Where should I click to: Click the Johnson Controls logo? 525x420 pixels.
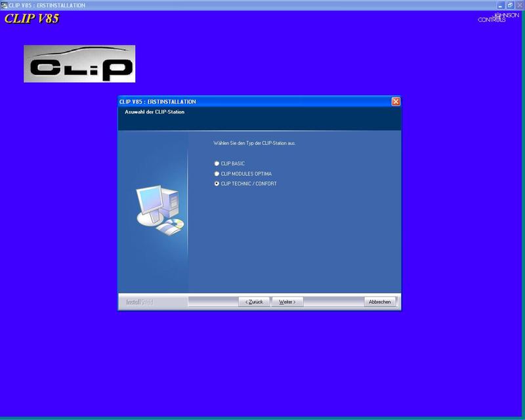(493, 17)
